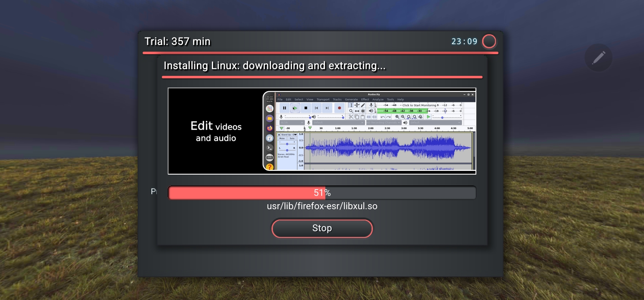This screenshot has width=644, height=300.
Task: Open the Files folder icon in preview dock
Action: (x=269, y=118)
